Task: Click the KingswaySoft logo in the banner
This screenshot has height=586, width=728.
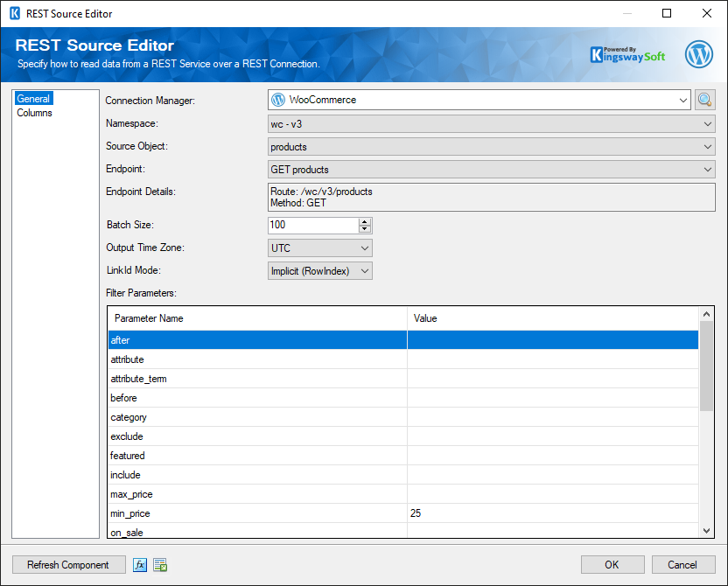Action: tap(627, 53)
